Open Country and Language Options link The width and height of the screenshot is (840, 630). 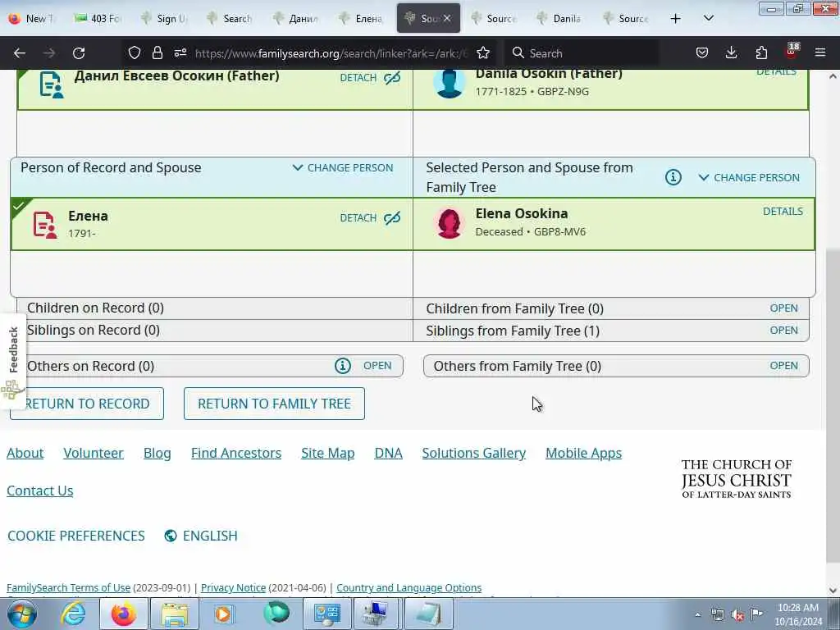[x=409, y=587]
